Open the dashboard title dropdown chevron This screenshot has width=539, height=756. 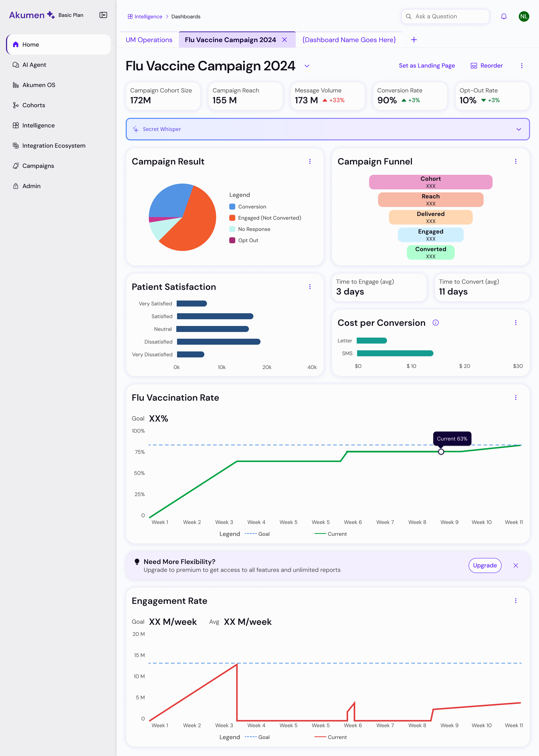click(x=307, y=66)
